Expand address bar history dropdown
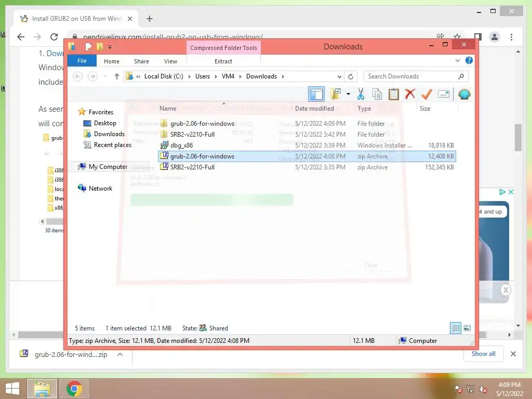The image size is (532, 399). (x=339, y=77)
